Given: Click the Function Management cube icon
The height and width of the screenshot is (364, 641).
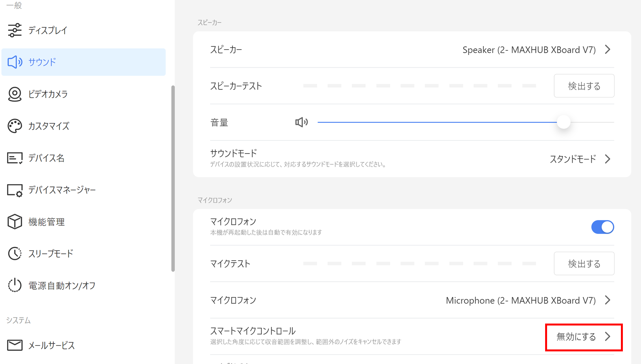Looking at the screenshot, I should tap(15, 222).
